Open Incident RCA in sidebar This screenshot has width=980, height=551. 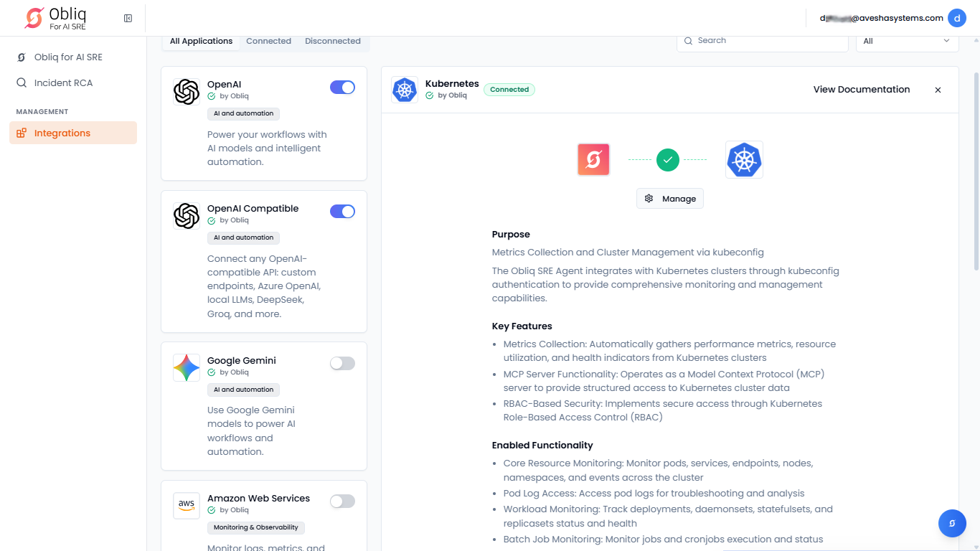(63, 83)
